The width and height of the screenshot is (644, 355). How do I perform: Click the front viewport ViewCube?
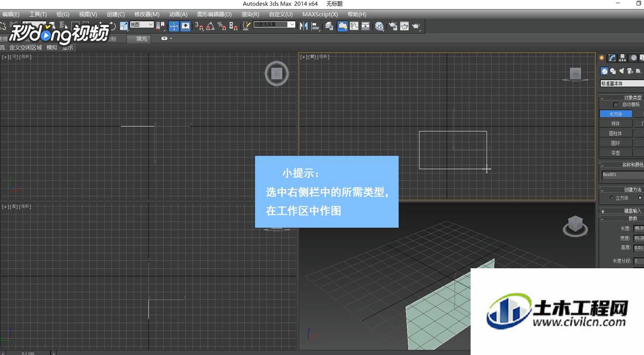tap(575, 74)
